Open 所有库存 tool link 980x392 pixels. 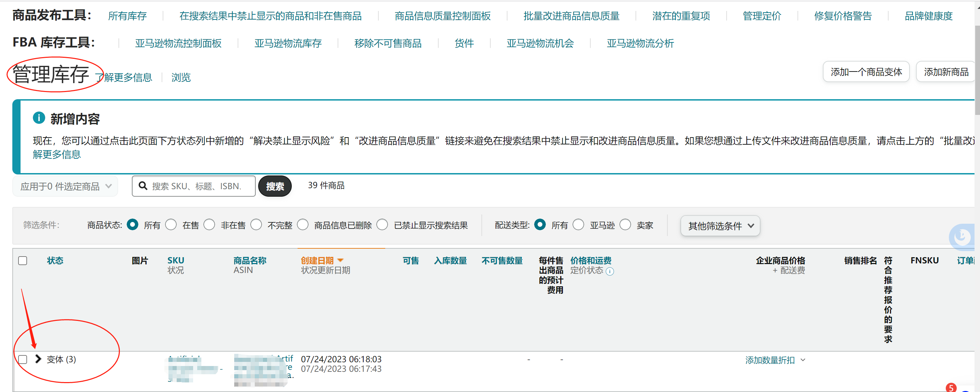[127, 16]
